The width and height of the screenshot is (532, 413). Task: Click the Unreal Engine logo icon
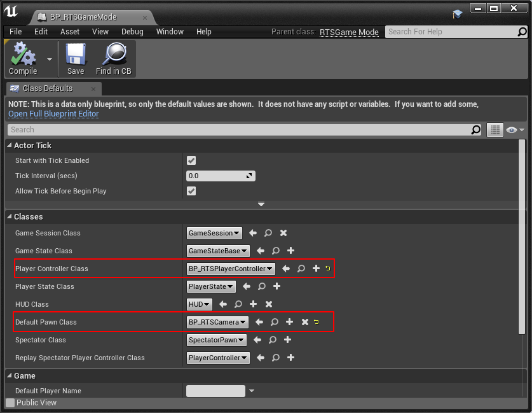11,11
